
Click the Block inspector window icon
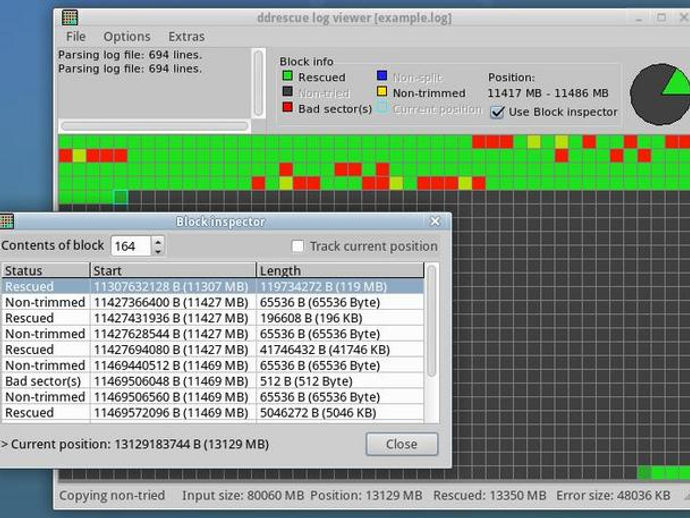pyautogui.click(x=7, y=221)
